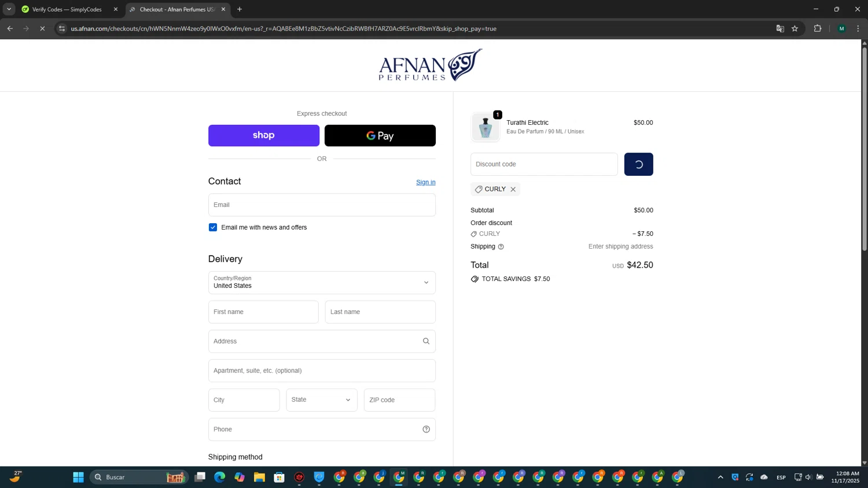Open the Chrome three-dot menu
Screen dimensions: 868x488
[858, 28]
